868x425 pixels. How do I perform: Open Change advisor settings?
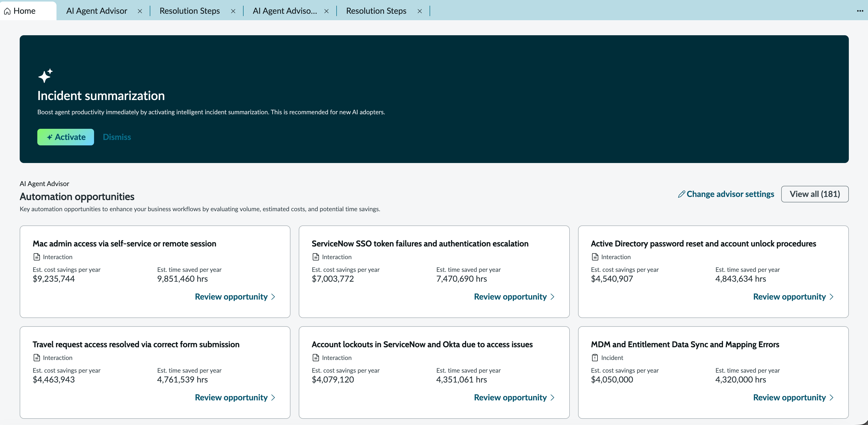pyautogui.click(x=726, y=194)
